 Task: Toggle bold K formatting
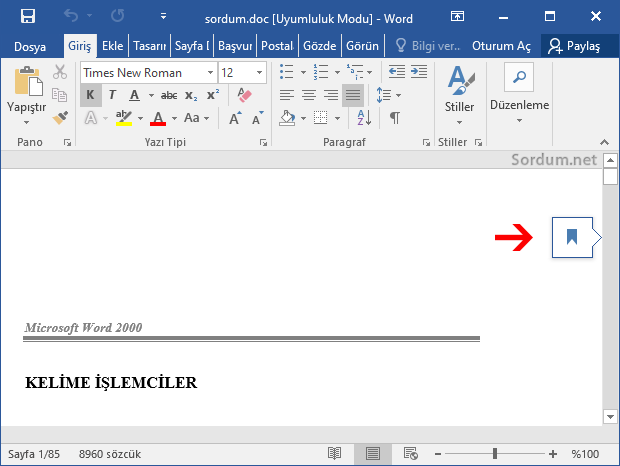[91, 95]
